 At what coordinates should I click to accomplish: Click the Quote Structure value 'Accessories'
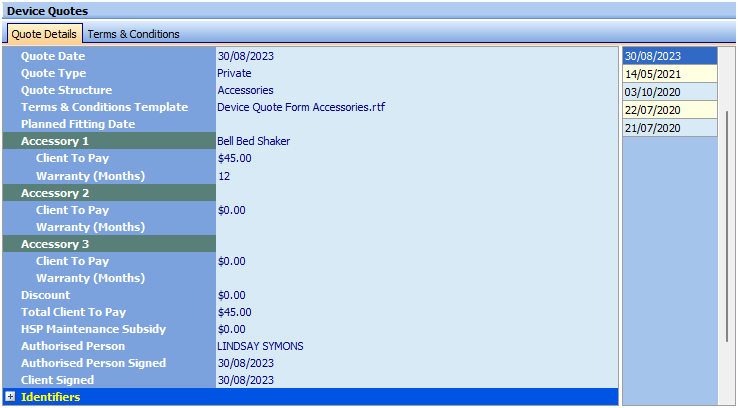click(x=245, y=90)
